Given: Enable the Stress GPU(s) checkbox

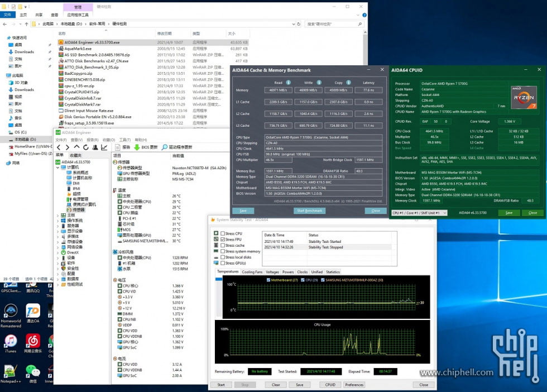Looking at the screenshot, I should 223,263.
